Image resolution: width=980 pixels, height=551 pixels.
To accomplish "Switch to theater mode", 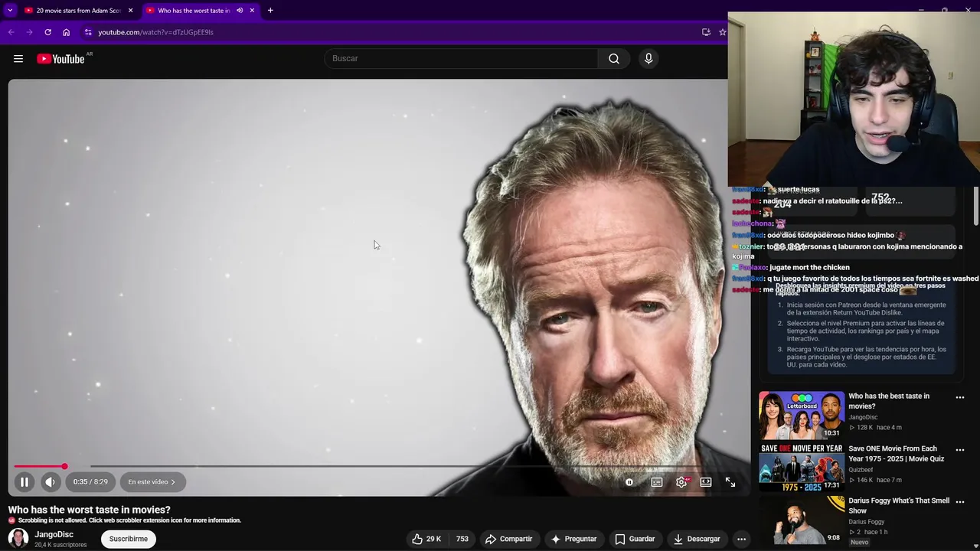I will 706,482.
